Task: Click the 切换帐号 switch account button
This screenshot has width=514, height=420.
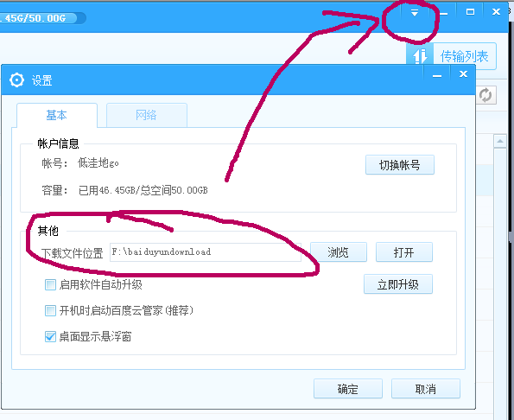Action: point(400,165)
